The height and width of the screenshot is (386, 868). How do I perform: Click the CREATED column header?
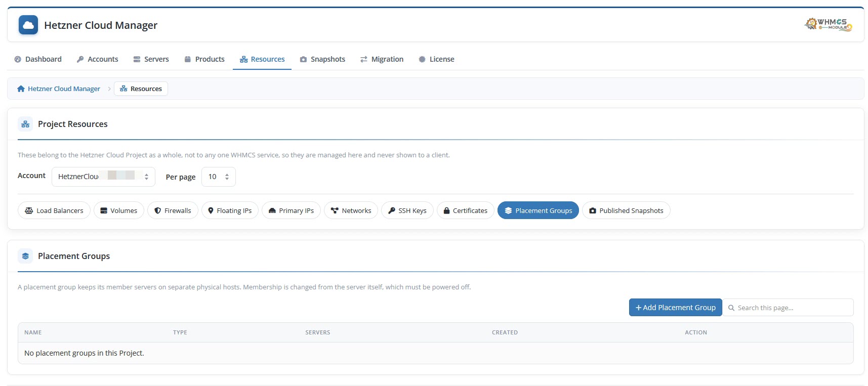[505, 332]
